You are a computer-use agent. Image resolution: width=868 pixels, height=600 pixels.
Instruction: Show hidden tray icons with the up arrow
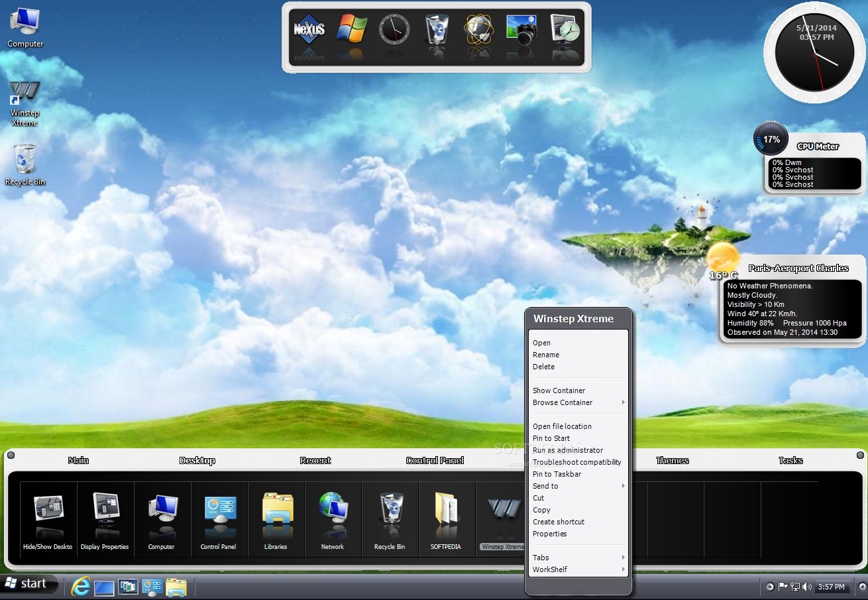769,586
